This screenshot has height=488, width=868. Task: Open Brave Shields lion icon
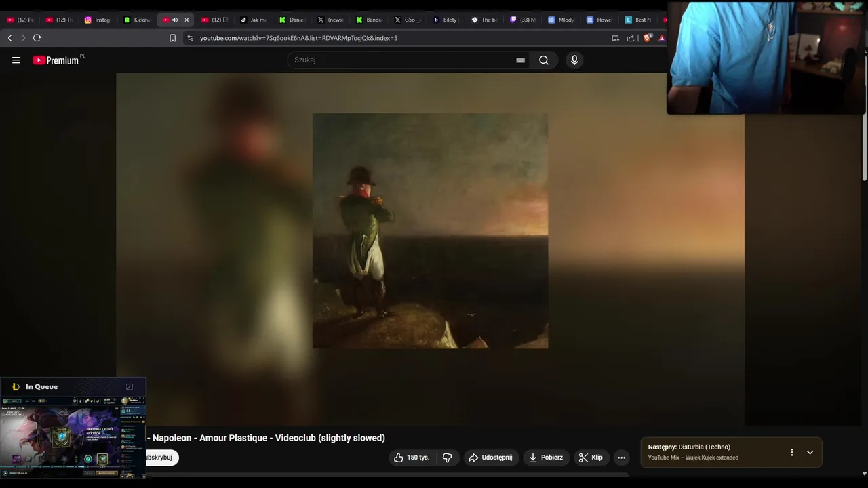pos(647,38)
